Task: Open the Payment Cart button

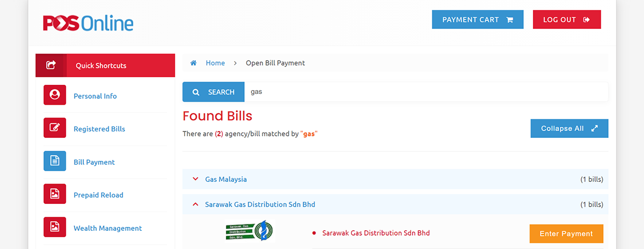Action: [478, 20]
